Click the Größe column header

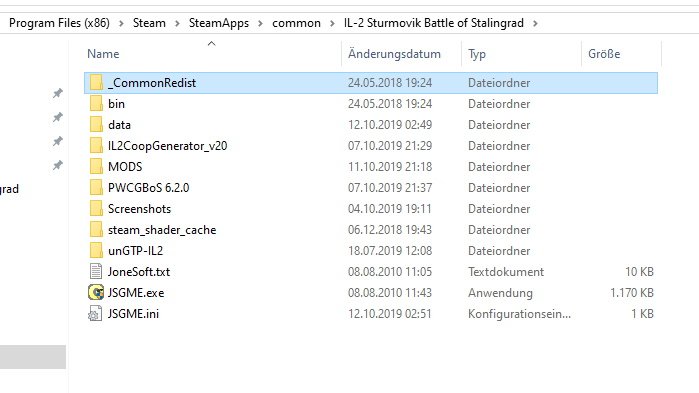604,54
